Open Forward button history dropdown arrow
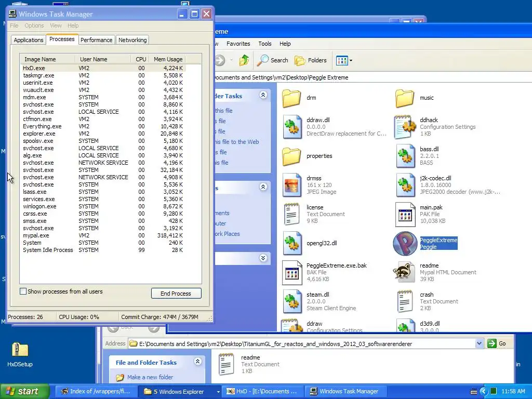This screenshot has height=399, width=532. pyautogui.click(x=231, y=60)
